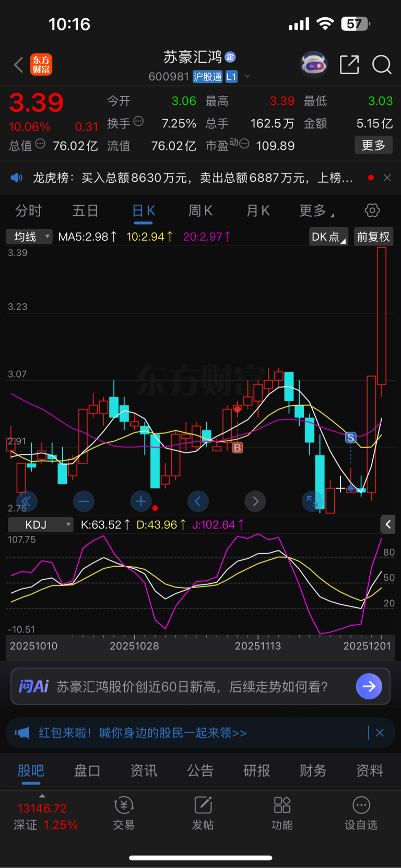The image size is (401, 868).
Task: Open the 公告 section tab
Action: (x=200, y=770)
